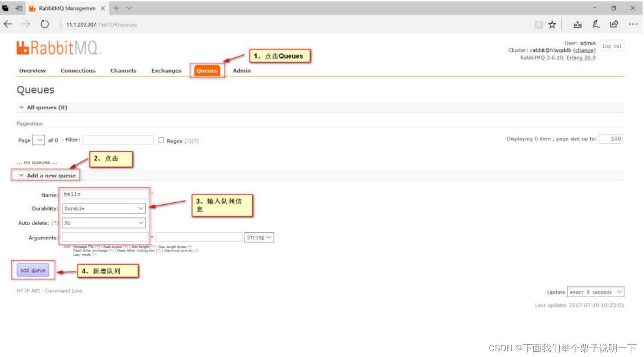Minimize the browser window
The image size is (644, 357).
pos(595,8)
